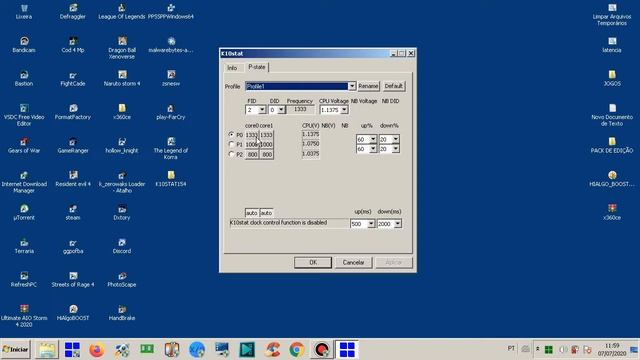Click the Default button
The image size is (640, 360).
pos(393,86)
